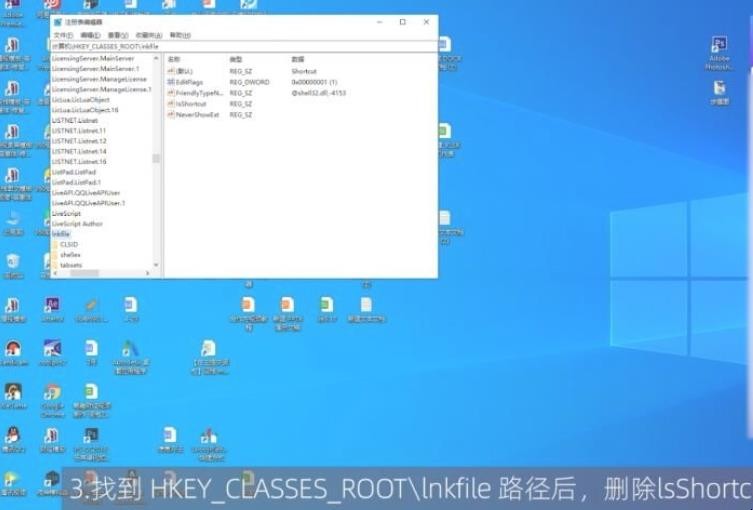Select the dark PS shortcut icon on desktop
The image size is (753, 510).
[91, 443]
